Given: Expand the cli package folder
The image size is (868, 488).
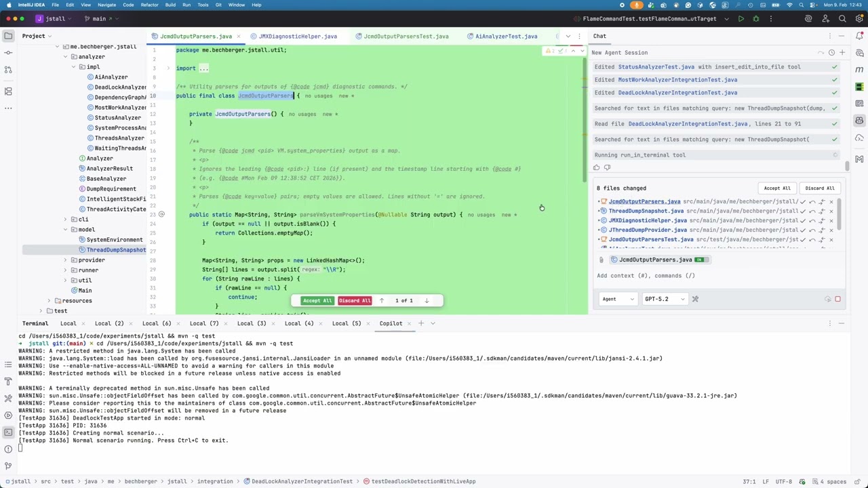Looking at the screenshot, I should 66,220.
